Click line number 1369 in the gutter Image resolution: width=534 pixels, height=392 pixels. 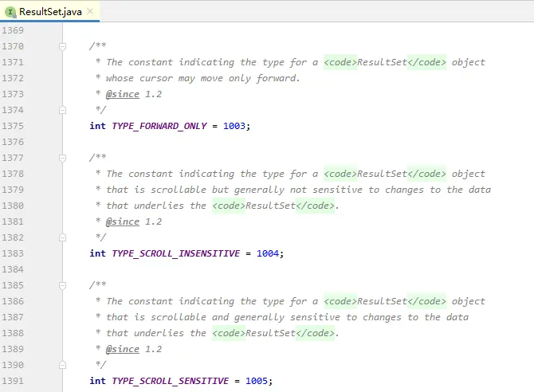pyautogui.click(x=13, y=30)
